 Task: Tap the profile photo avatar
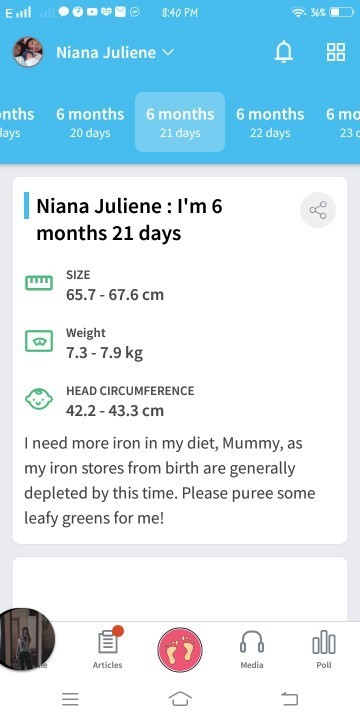click(28, 52)
